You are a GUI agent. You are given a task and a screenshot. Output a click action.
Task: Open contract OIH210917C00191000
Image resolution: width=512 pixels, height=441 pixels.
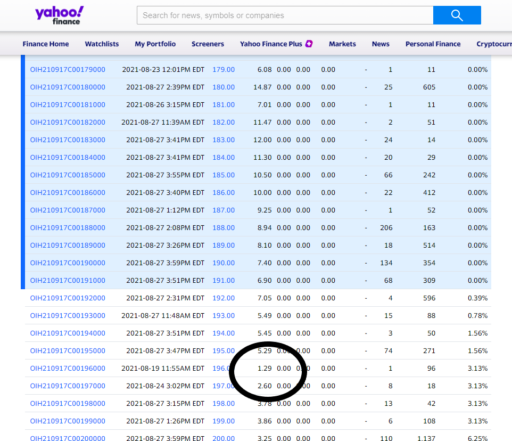point(68,281)
